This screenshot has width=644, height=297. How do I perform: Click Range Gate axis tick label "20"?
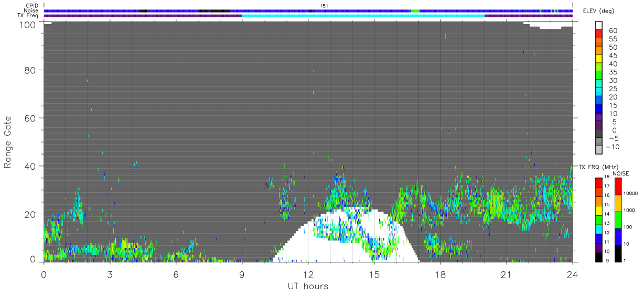pos(29,214)
